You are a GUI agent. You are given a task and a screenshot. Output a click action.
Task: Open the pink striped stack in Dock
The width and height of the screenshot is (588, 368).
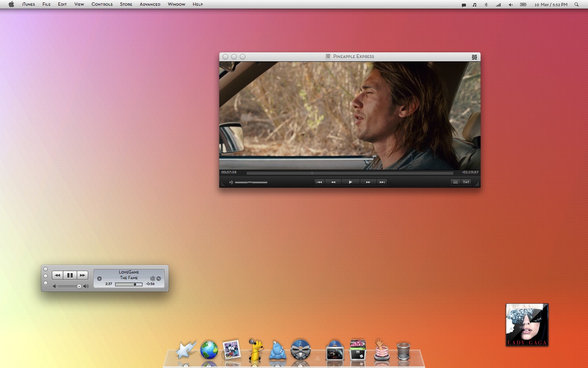pyautogui.click(x=358, y=350)
